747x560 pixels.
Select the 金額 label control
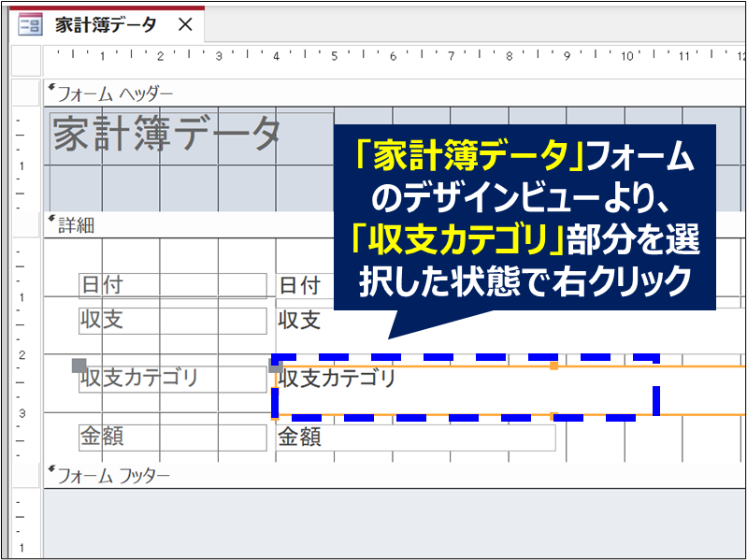pyautogui.click(x=172, y=437)
